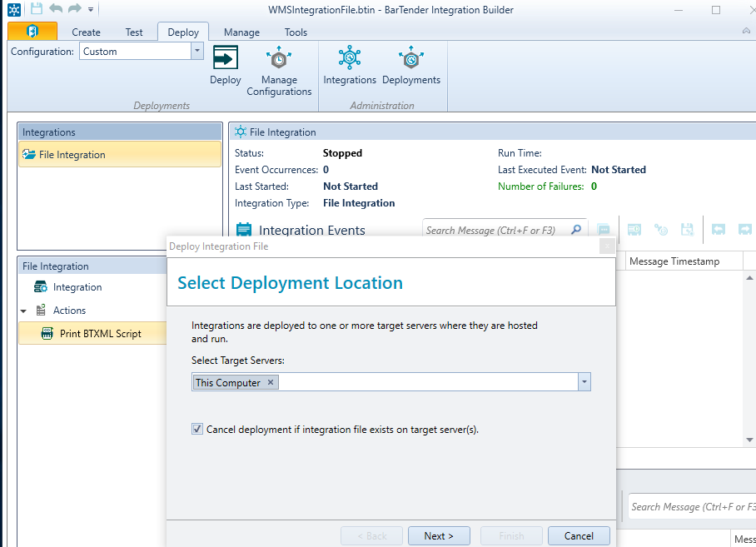Click the BarTender Integration Builder app icon

[14, 10]
